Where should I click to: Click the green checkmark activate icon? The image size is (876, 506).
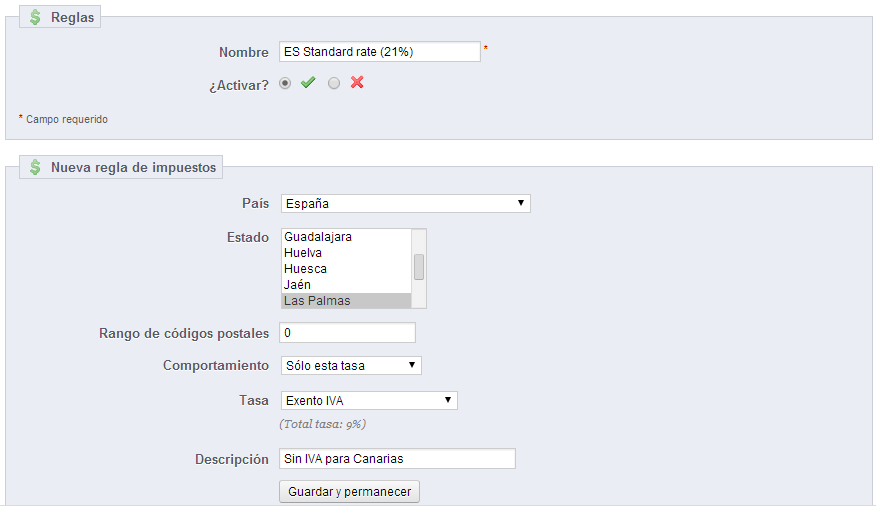pos(308,83)
